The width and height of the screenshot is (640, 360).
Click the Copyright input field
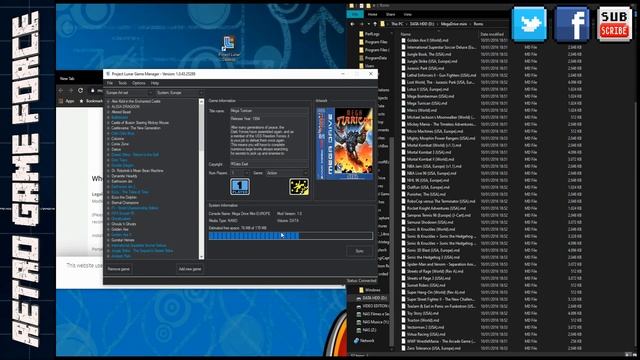(x=269, y=164)
